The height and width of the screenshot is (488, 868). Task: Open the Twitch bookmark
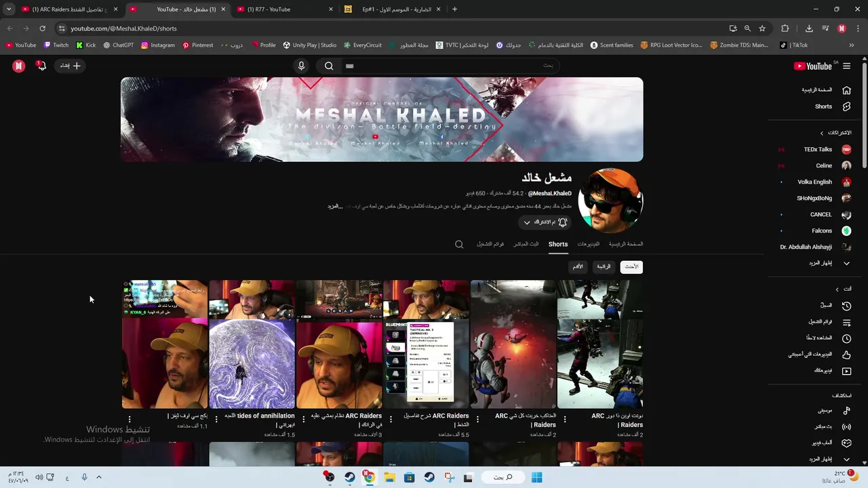(56, 45)
